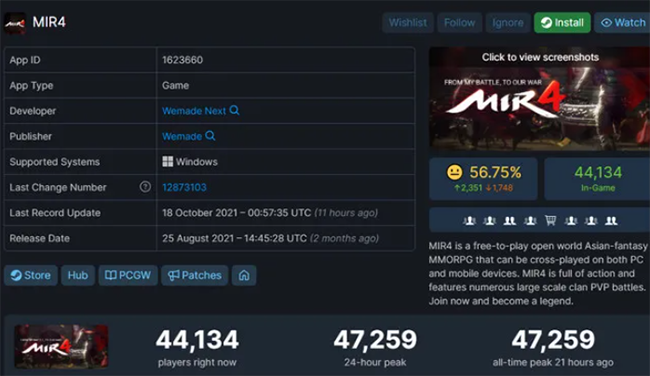Open the Wemade Next developer link

pyautogui.click(x=194, y=111)
